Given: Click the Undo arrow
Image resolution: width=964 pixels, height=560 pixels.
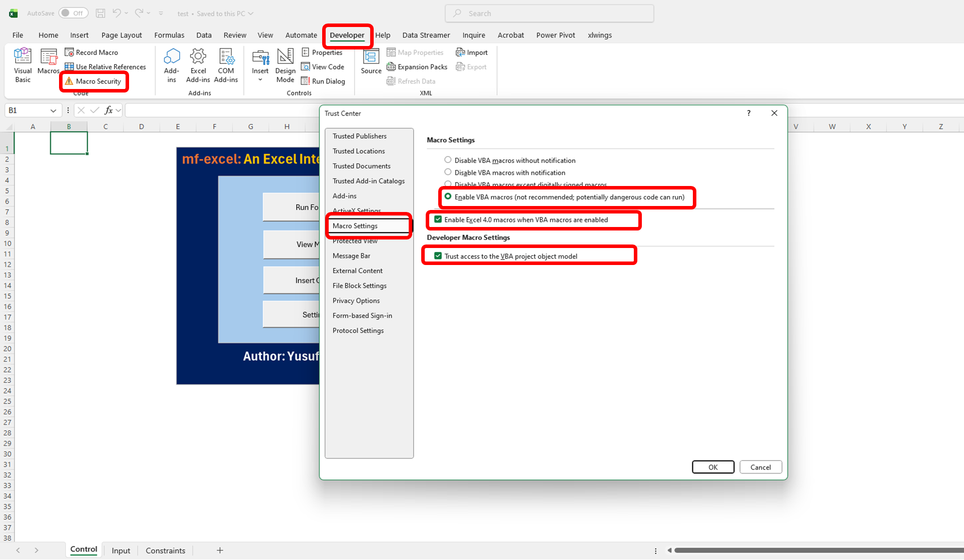Looking at the screenshot, I should point(117,13).
